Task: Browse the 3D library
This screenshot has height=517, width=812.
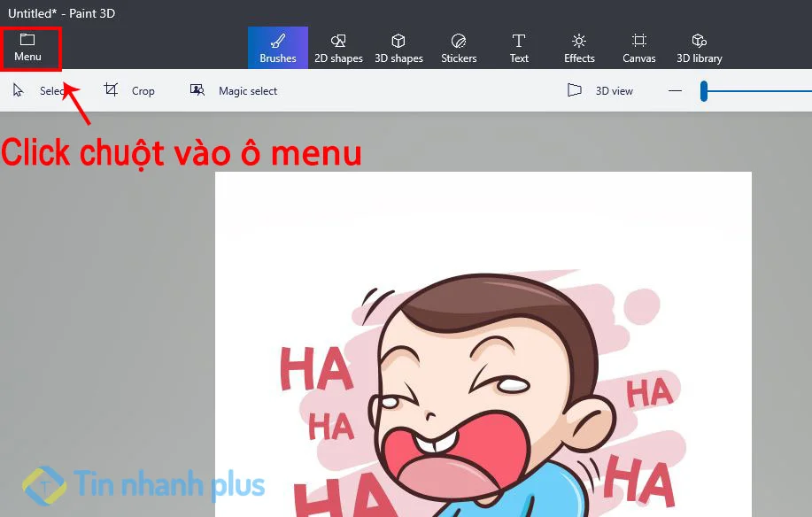Action: coord(699,48)
